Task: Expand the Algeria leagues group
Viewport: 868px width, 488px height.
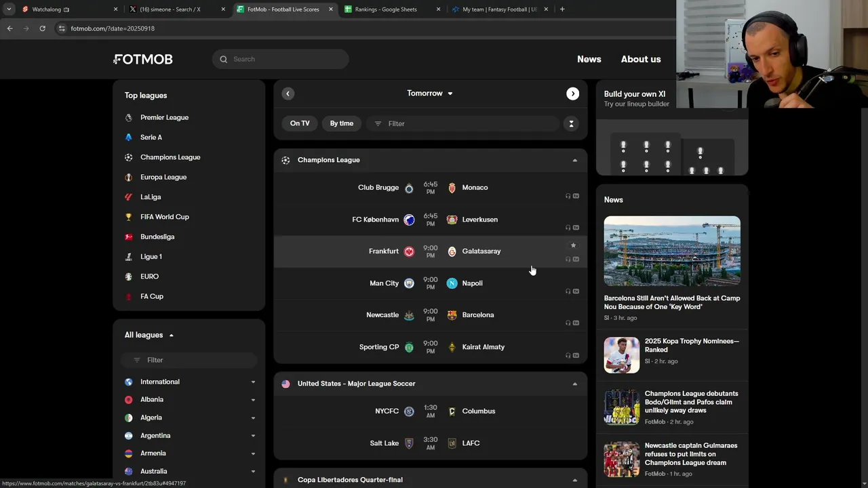Action: (253, 418)
